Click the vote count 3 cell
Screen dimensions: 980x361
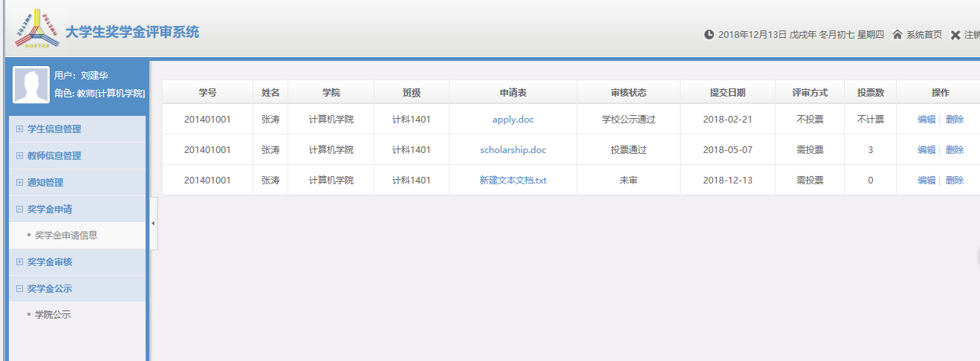(x=870, y=149)
